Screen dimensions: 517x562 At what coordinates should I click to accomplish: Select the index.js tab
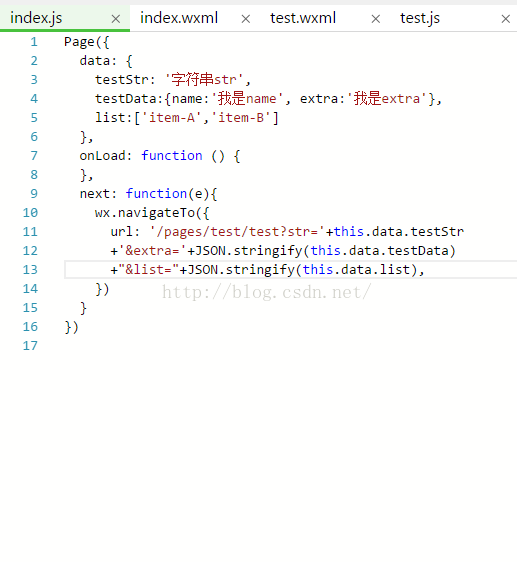pyautogui.click(x=36, y=18)
